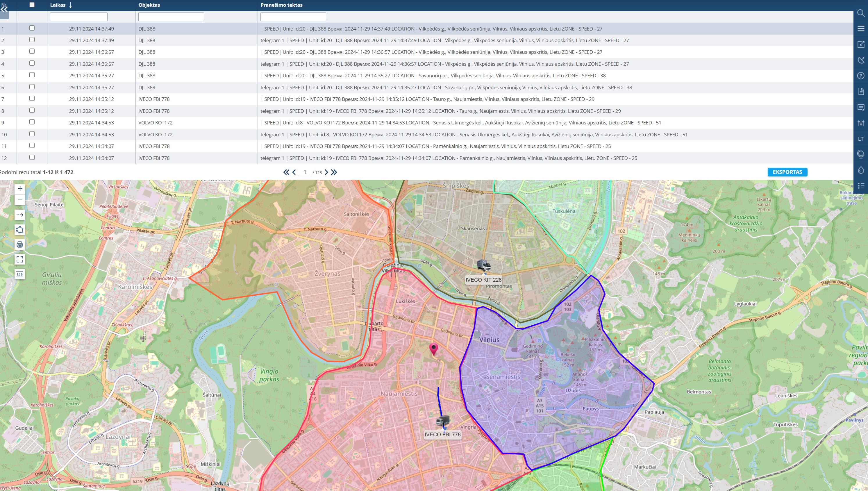
Task: Activate the dashed arrow measure tool
Action: pos(20,215)
